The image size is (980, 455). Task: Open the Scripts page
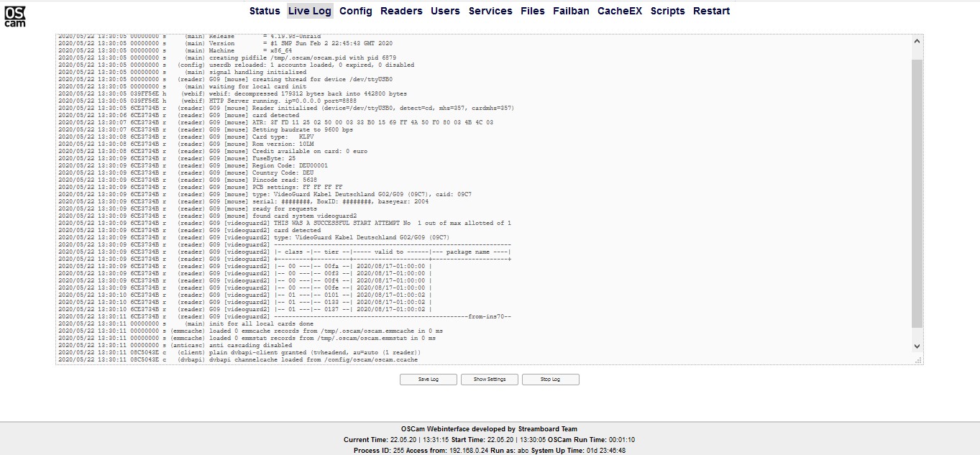668,11
